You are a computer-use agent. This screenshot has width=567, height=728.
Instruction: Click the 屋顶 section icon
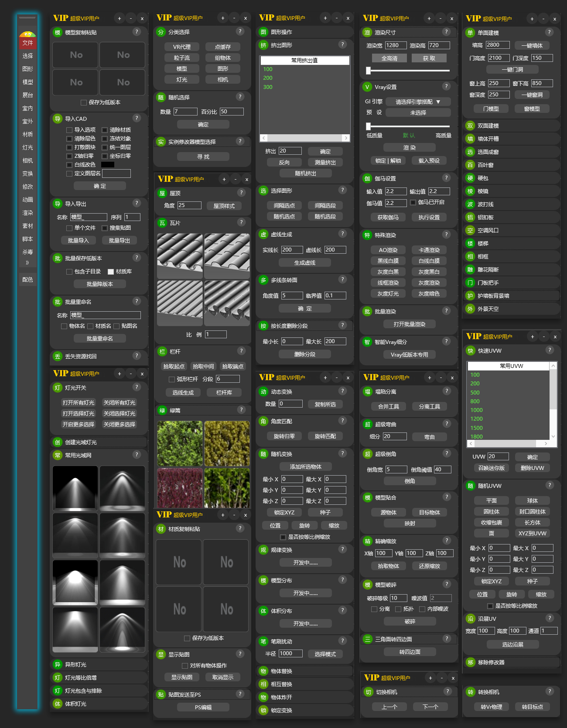click(x=162, y=193)
